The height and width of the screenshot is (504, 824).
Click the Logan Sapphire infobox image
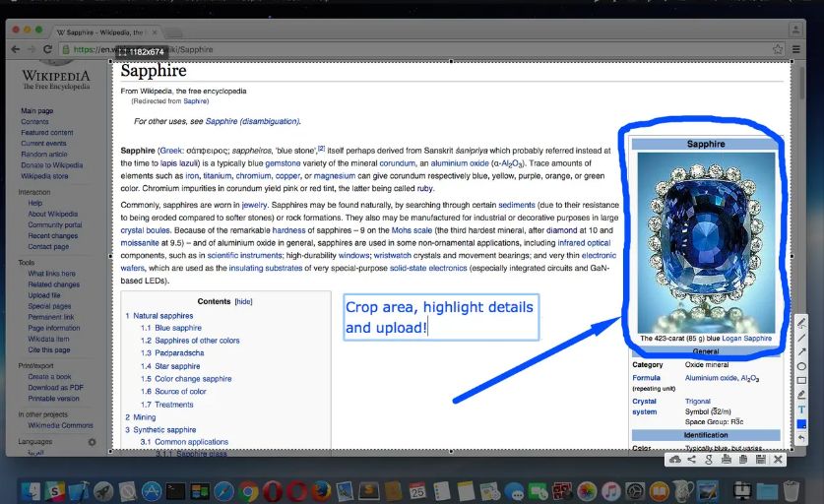pos(706,243)
